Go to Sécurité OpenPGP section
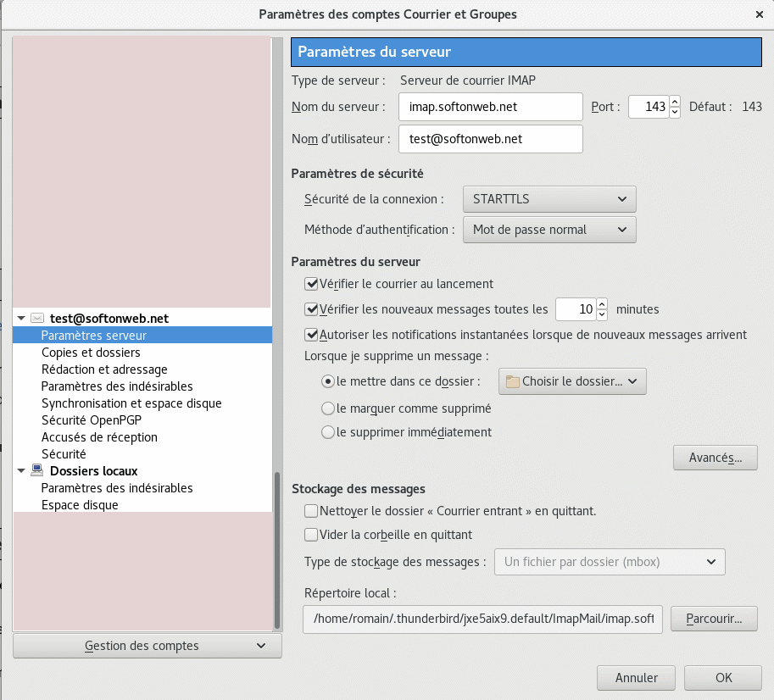The image size is (774, 700). coord(93,420)
